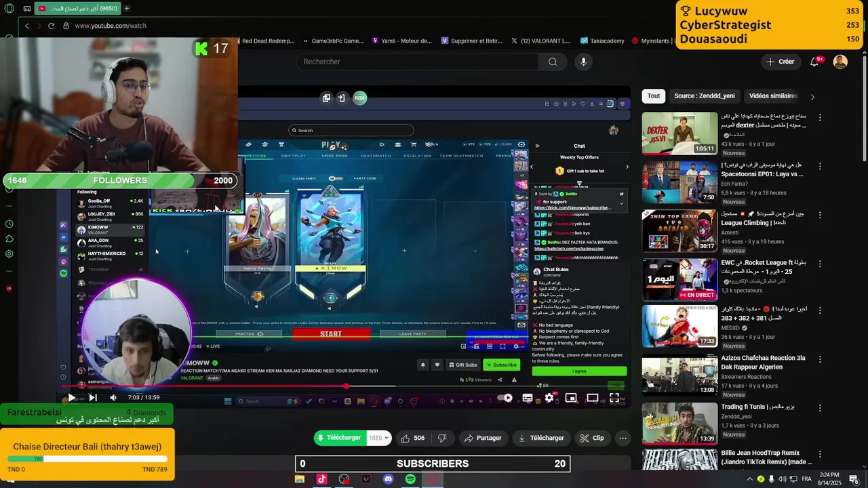Viewport: 868px width, 488px height.
Task: Click the I agree button in the video
Action: point(579,371)
